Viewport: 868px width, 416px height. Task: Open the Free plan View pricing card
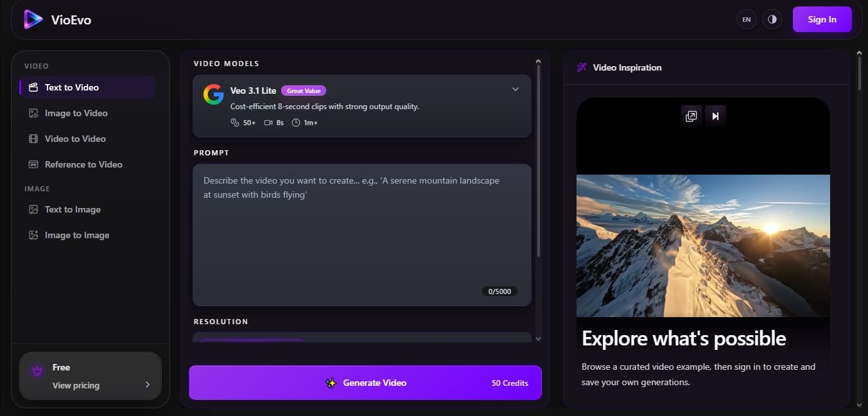tap(91, 376)
